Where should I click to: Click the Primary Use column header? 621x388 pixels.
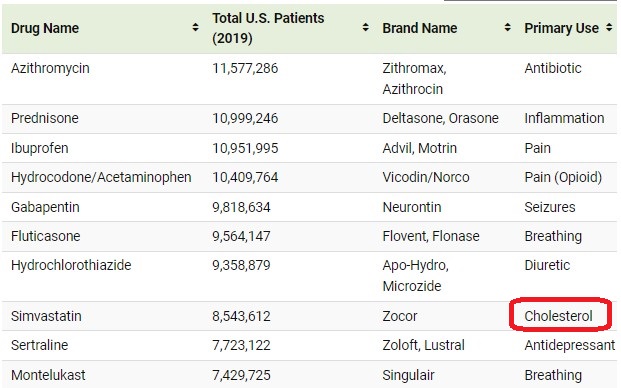tap(561, 28)
